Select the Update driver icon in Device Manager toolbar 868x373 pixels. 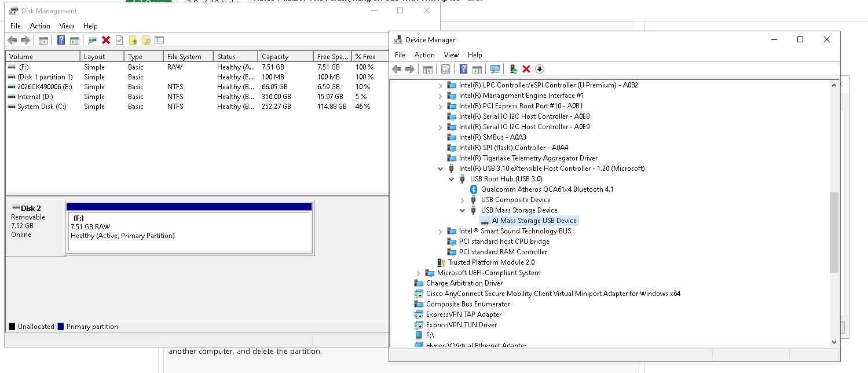coord(512,69)
